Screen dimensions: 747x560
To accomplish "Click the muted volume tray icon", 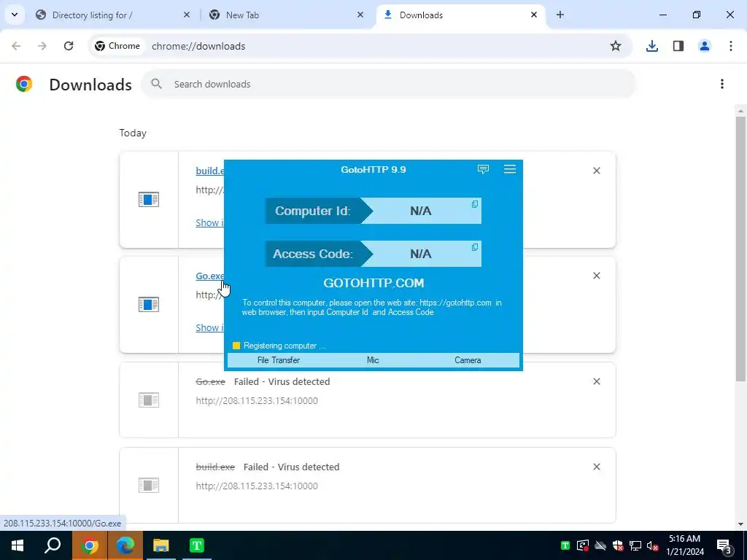I will tap(653, 545).
